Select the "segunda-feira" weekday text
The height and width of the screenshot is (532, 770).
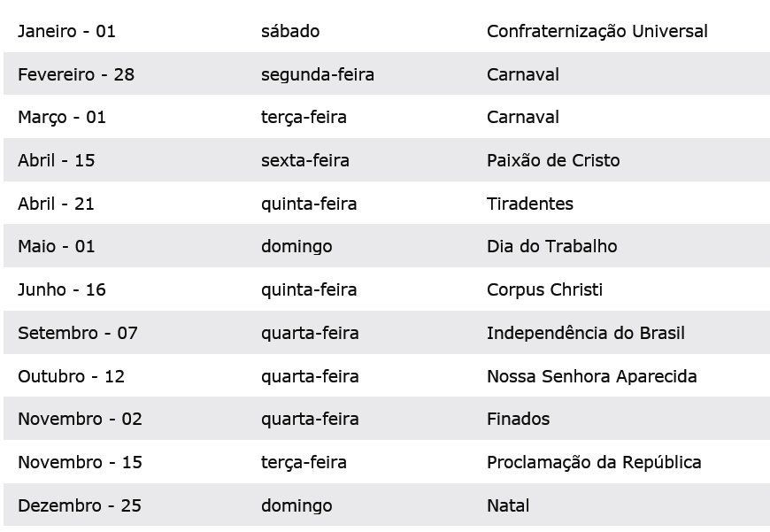[x=317, y=74]
